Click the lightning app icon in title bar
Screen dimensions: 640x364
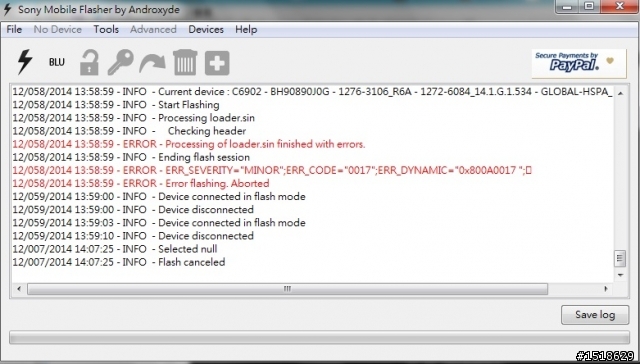tap(7, 9)
